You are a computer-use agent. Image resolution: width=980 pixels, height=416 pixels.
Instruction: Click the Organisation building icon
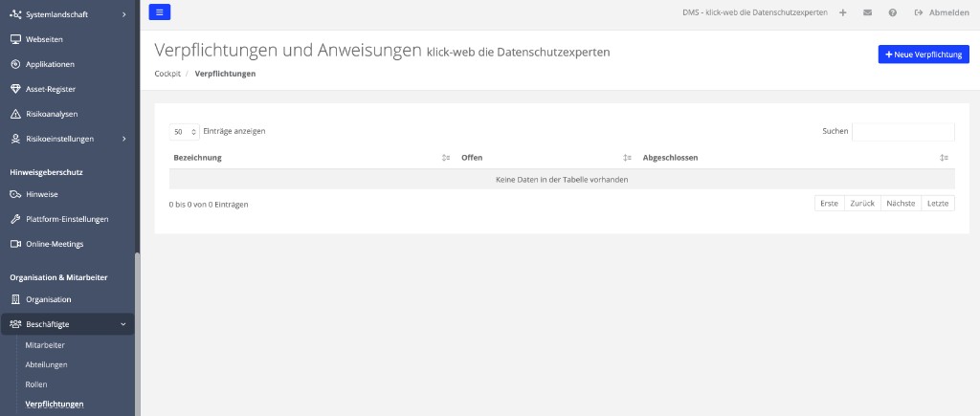15,299
